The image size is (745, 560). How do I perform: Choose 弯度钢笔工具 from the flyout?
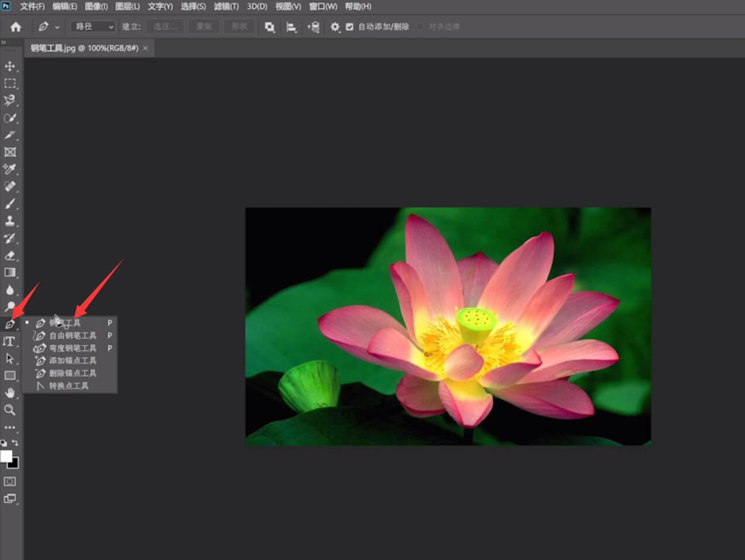[69, 348]
